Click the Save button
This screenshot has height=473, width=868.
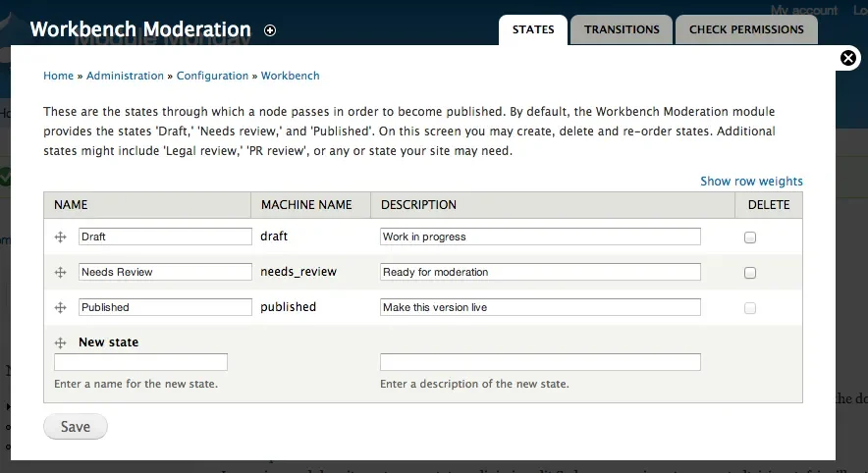tap(76, 427)
